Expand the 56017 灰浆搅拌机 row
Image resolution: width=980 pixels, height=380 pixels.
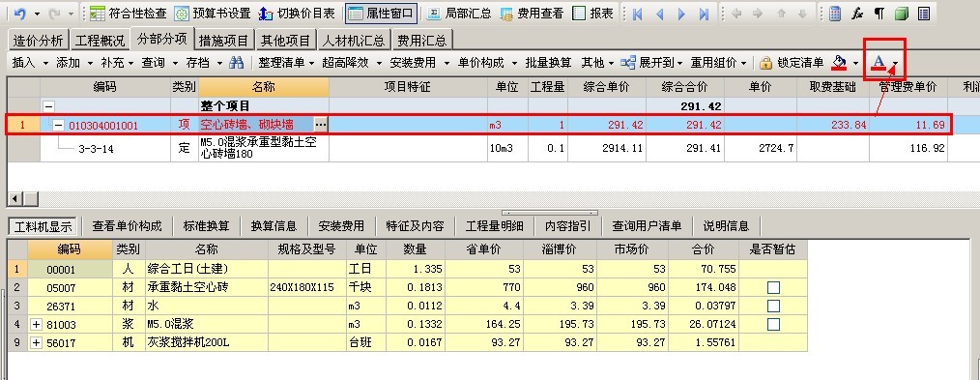click(x=37, y=342)
